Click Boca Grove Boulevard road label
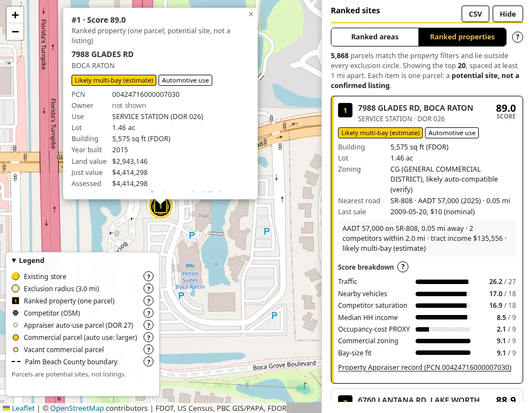Viewport: 532px width, 413px height. pos(284,365)
